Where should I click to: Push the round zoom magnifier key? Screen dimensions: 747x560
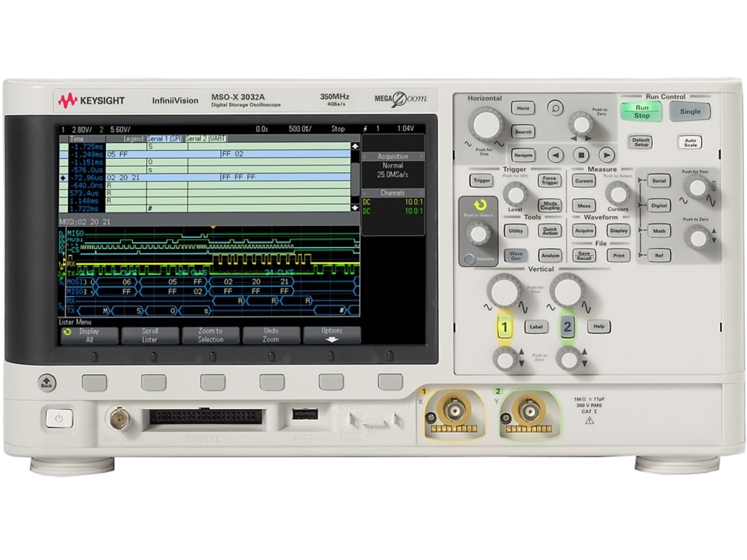[555, 108]
